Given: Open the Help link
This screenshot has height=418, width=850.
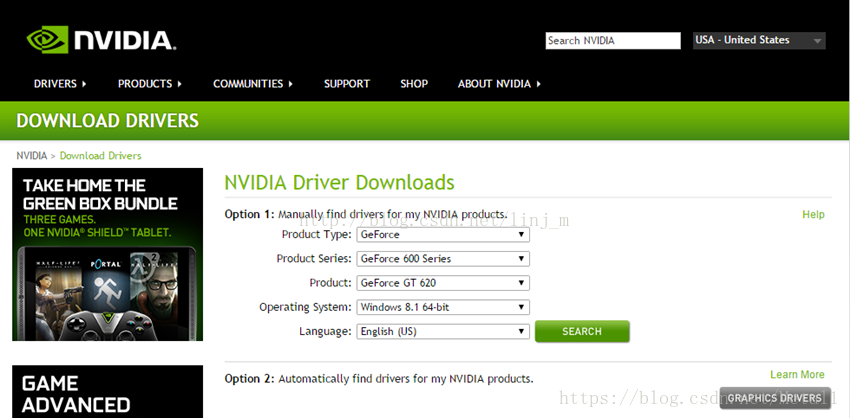Looking at the screenshot, I should (x=813, y=215).
